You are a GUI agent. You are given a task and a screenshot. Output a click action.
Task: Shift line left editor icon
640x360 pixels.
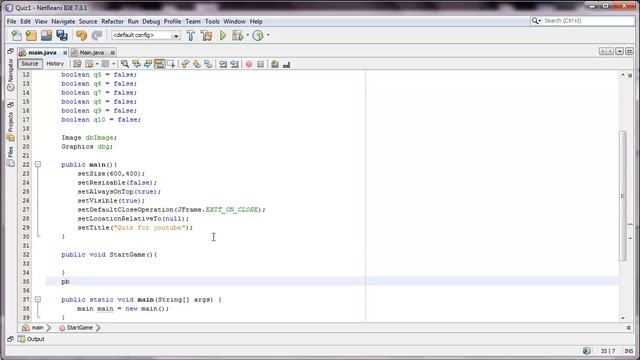point(223,64)
